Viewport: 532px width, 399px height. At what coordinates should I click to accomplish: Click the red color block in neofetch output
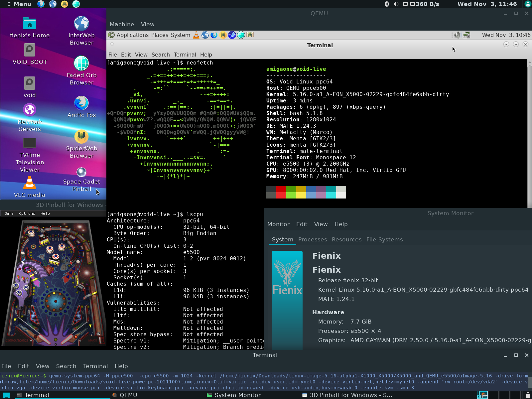281,189
